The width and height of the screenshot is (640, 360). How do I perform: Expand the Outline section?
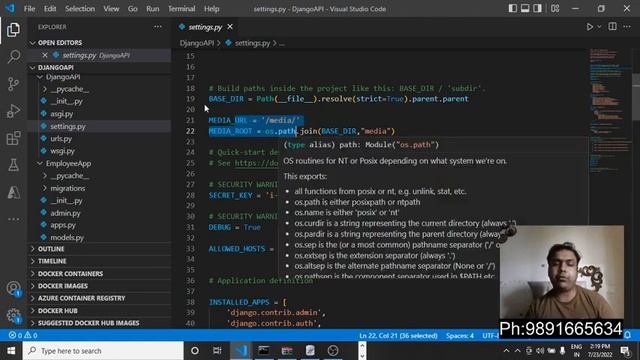click(x=100, y=249)
